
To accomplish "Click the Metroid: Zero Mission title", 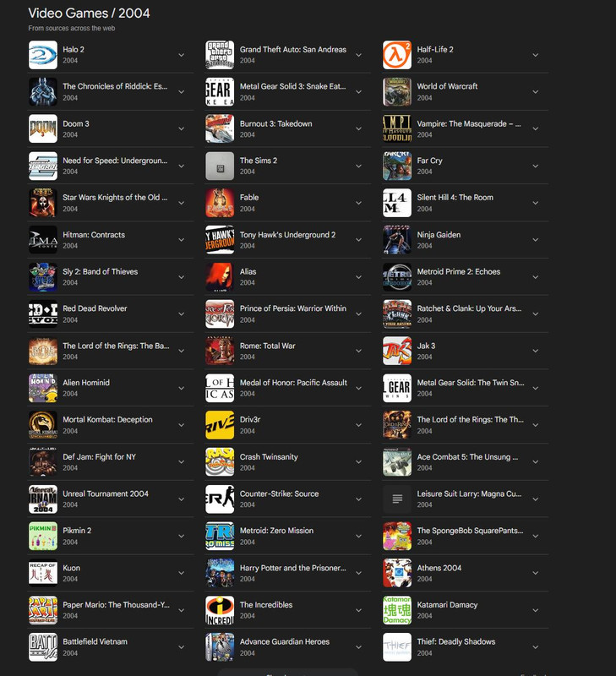I will (x=277, y=531).
